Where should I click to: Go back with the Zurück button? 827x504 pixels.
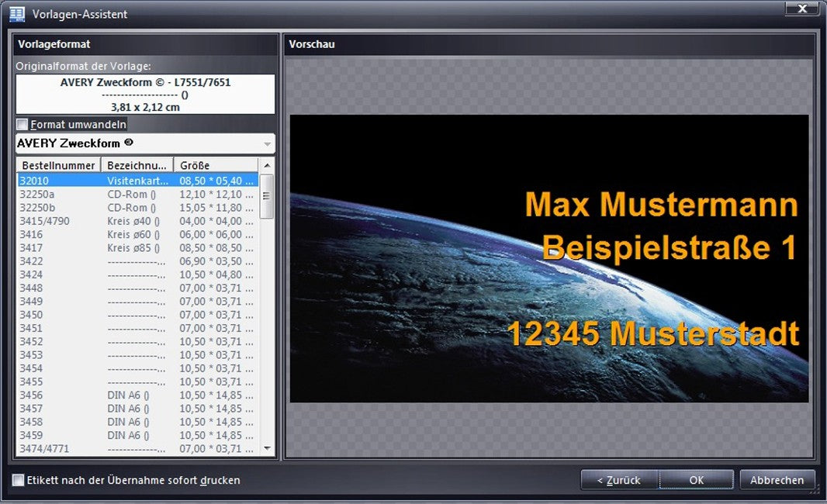pyautogui.click(x=619, y=480)
